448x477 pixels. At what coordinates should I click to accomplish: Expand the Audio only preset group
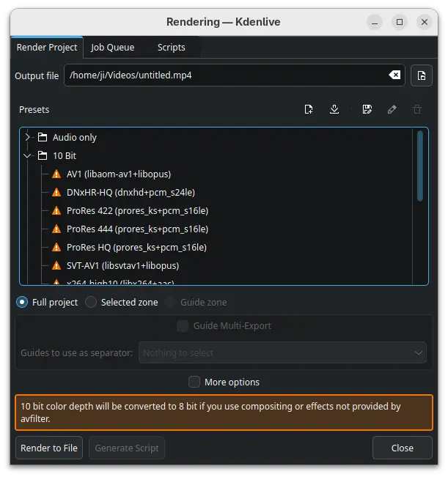click(x=28, y=138)
